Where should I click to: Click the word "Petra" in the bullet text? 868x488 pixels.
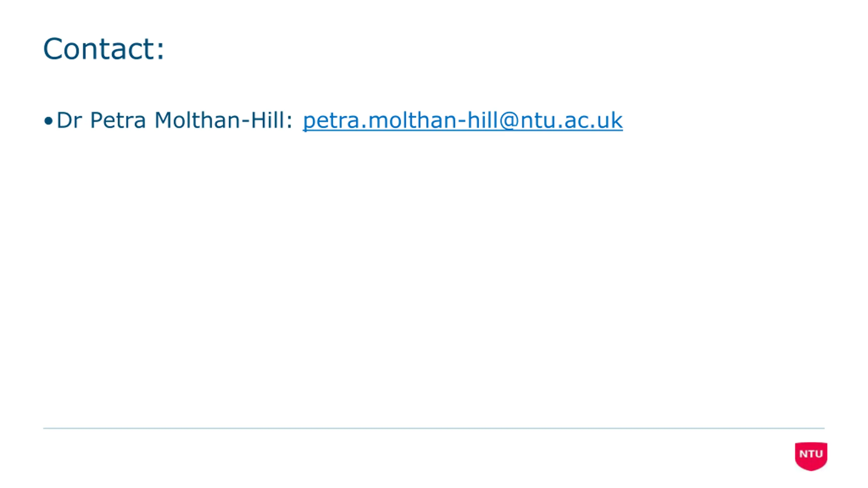(118, 120)
